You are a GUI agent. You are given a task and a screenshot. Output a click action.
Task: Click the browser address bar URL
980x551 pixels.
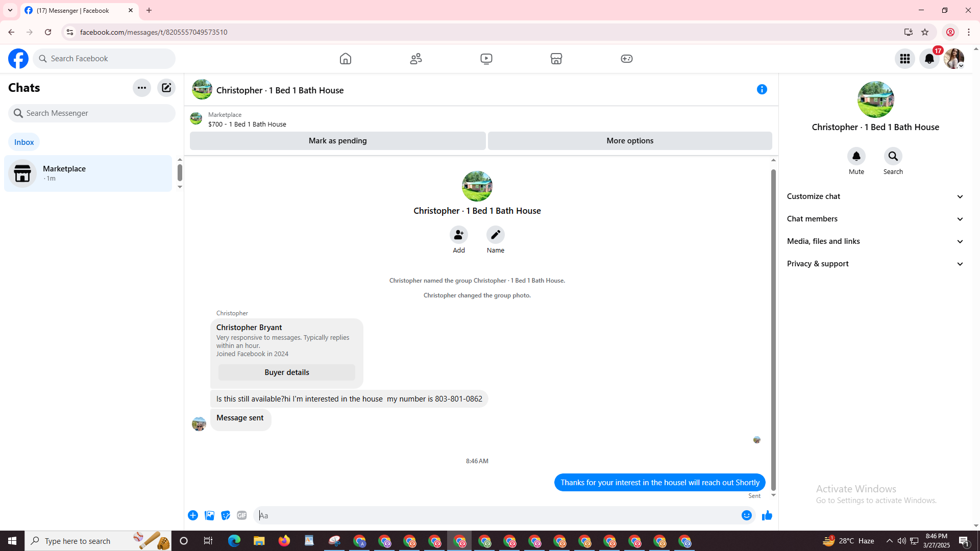[154, 32]
